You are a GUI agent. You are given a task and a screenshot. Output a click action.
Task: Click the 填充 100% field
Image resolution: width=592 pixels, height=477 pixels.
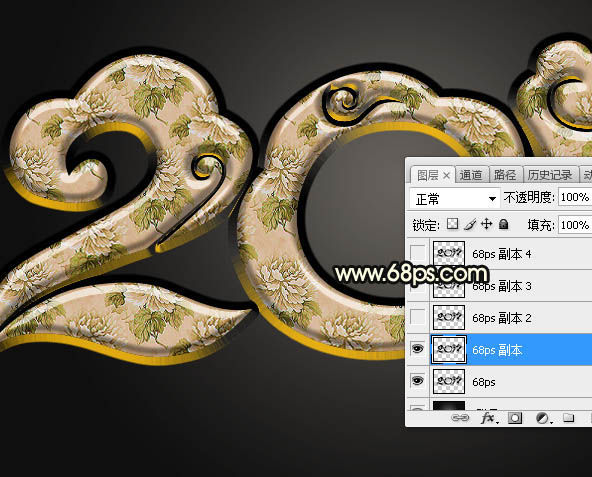tap(575, 225)
